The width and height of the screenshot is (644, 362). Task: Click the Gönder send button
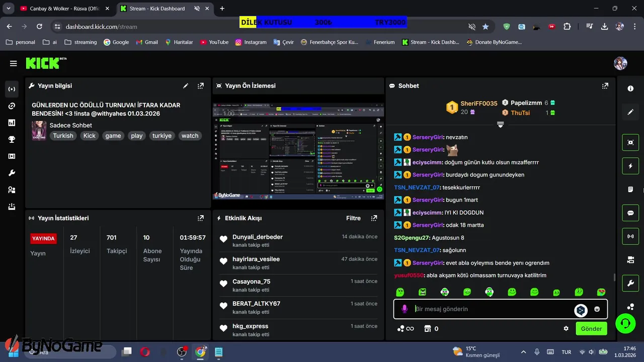click(591, 328)
